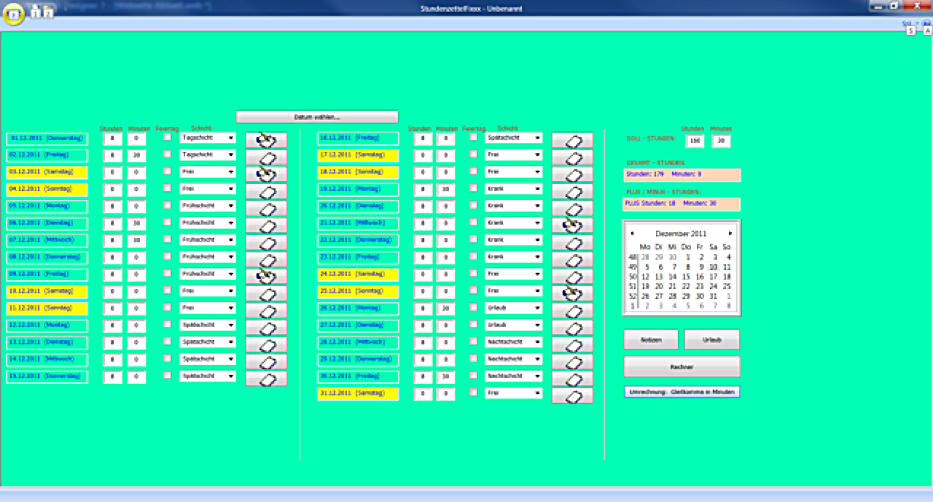Click the round application menu button top-left
Screen dimensions: 933x502
coord(17,12)
